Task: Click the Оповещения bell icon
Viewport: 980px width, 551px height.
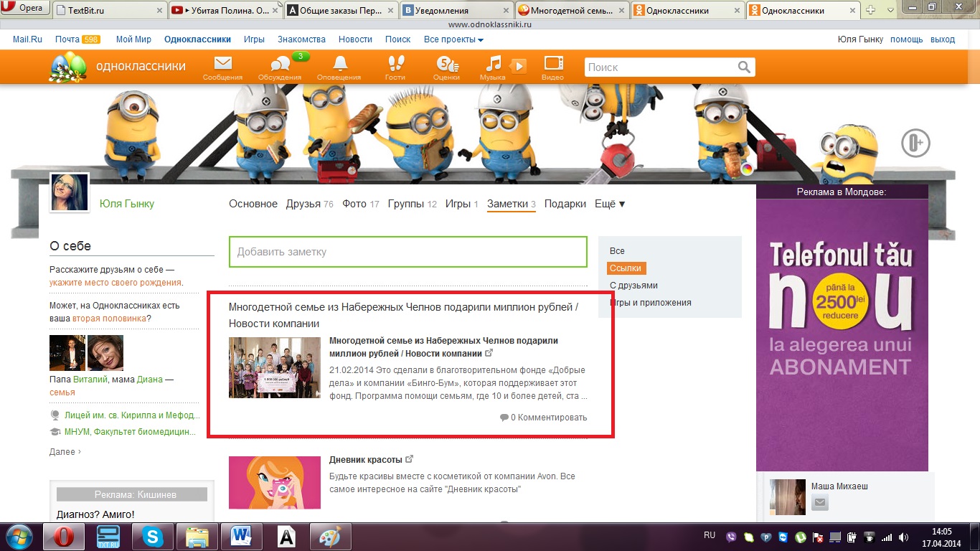Action: click(339, 63)
